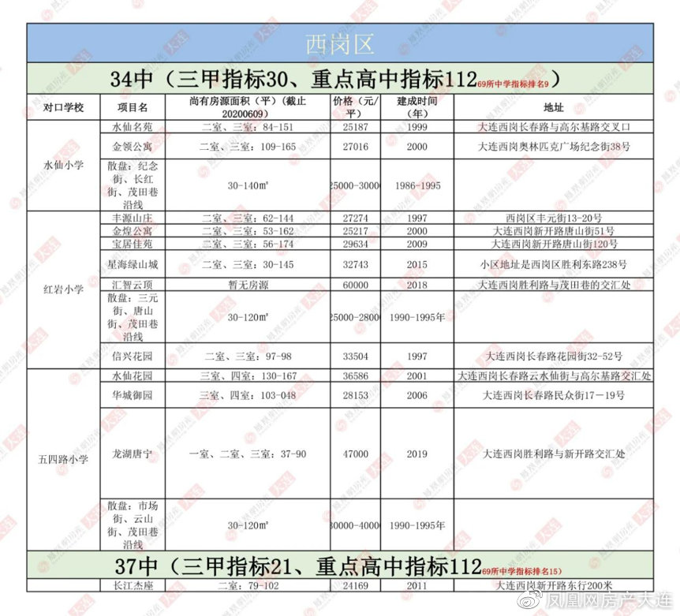Click the 龙湖唐宁 project name
Screen dimensions: 680x616
point(134,455)
